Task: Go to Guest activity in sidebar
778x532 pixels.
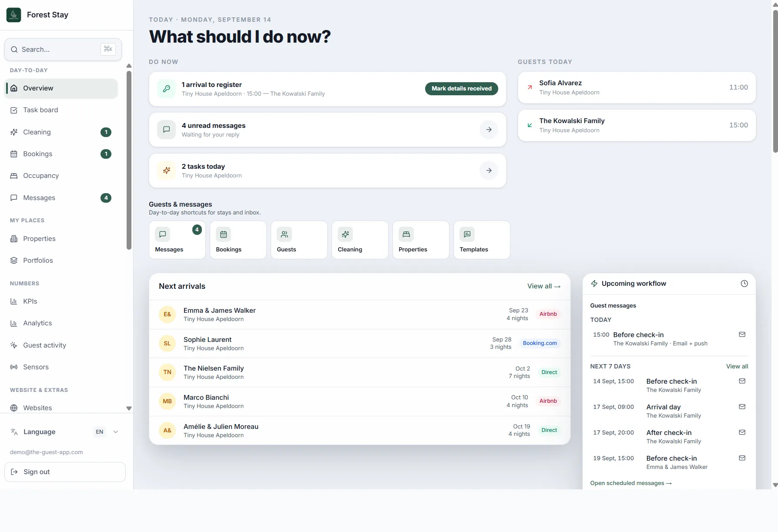Action: coord(61,345)
